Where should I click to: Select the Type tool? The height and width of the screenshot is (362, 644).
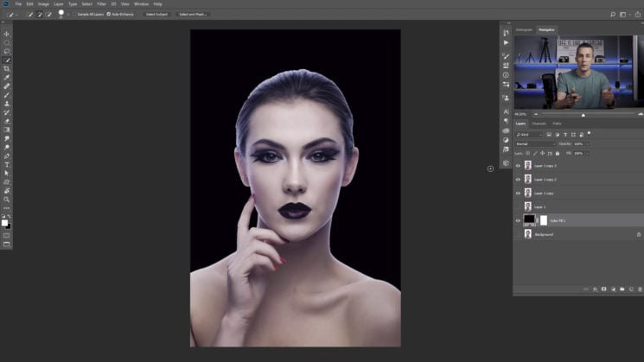7,164
